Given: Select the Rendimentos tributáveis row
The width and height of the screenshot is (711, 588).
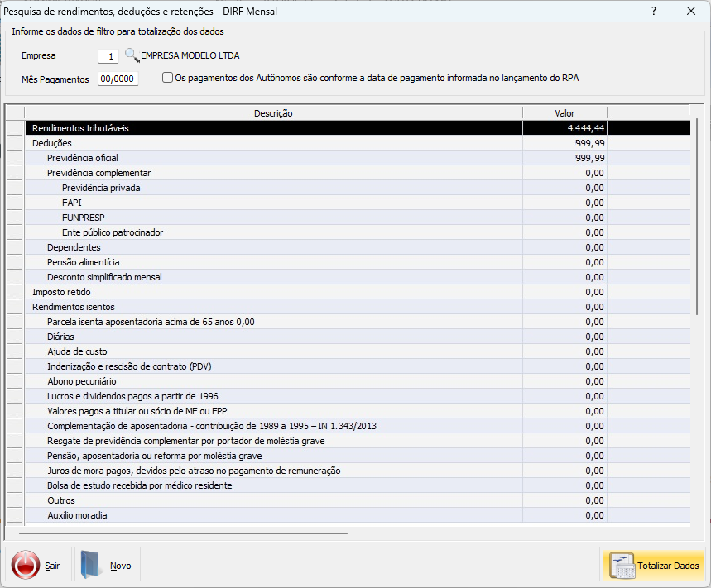Looking at the screenshot, I should coord(273,128).
